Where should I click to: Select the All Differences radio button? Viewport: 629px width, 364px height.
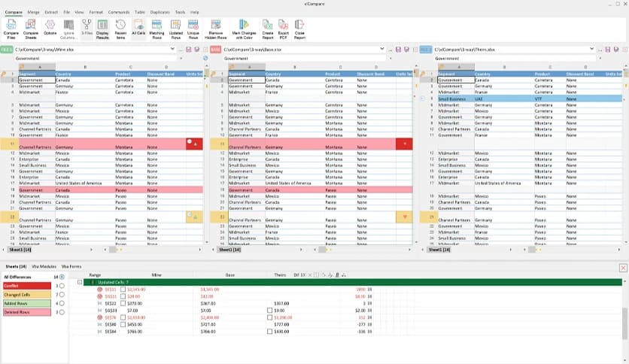tap(62, 277)
